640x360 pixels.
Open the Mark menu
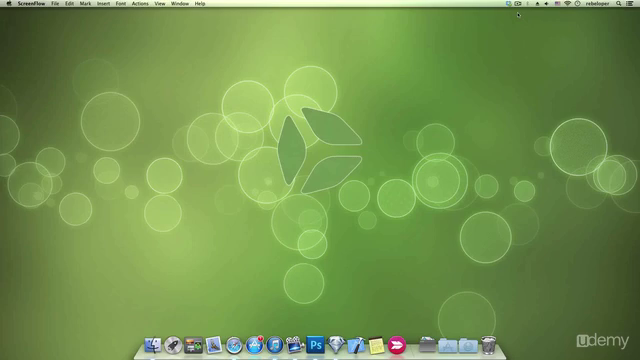pos(85,4)
